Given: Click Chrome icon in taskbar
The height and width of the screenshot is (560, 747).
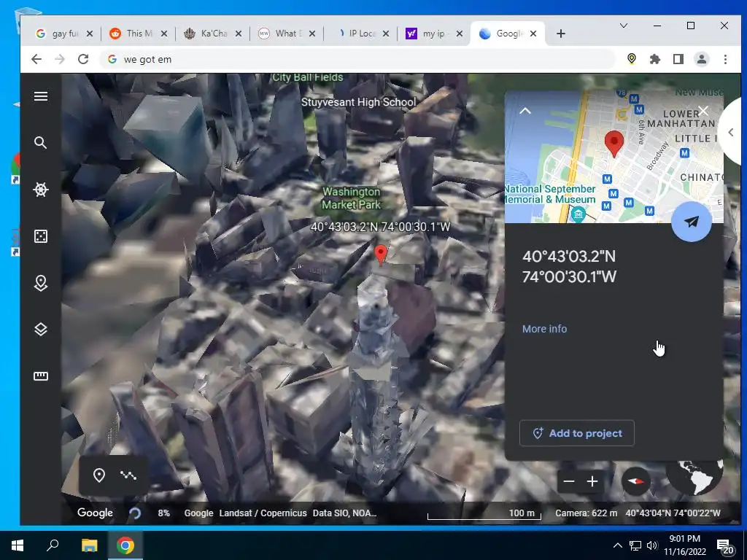Looking at the screenshot, I should pos(125,545).
